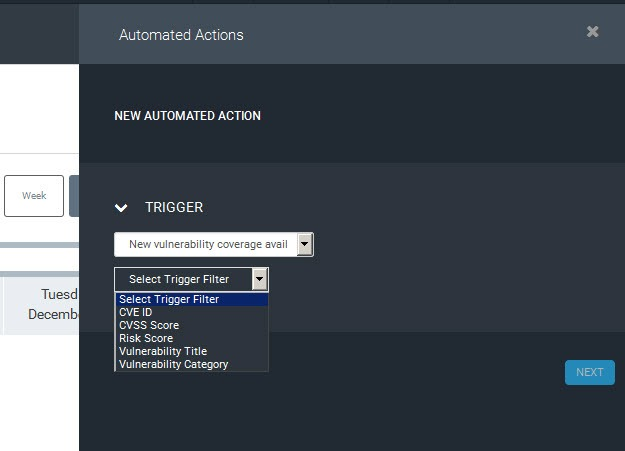Click the arrow button of Trigger Filter dropdown
Image resolution: width=625 pixels, height=451 pixels.
point(260,279)
